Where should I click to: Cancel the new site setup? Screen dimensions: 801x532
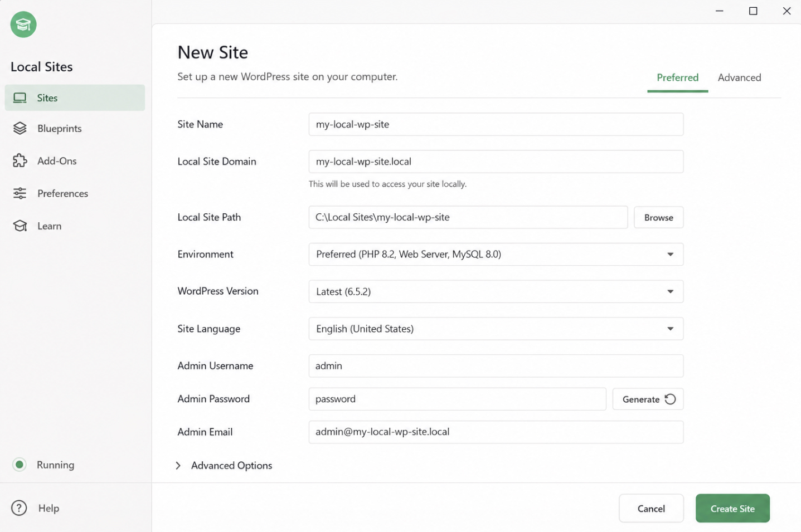point(651,508)
